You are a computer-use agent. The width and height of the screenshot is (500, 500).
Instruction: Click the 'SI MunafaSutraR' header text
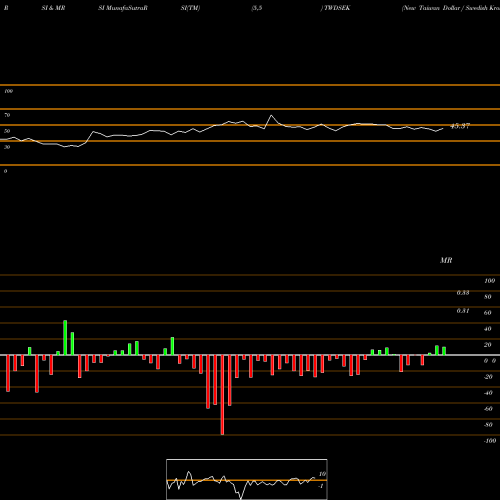pos(123,8)
